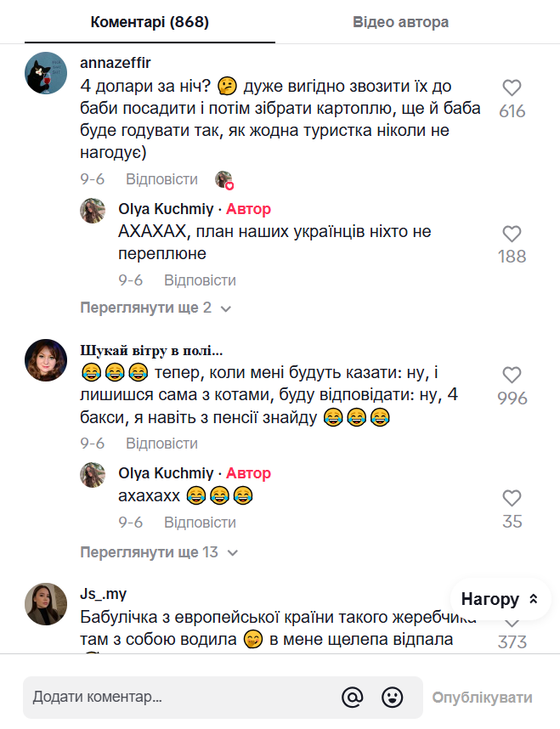Switch to Відео автора tab
The image size is (560, 729).
click(x=401, y=22)
